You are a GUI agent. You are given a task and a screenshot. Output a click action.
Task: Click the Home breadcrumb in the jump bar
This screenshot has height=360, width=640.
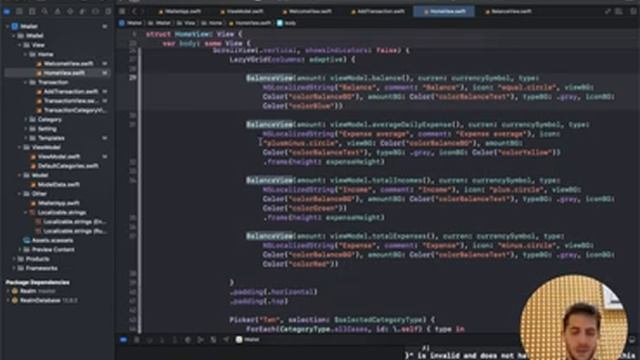pyautogui.click(x=212, y=23)
